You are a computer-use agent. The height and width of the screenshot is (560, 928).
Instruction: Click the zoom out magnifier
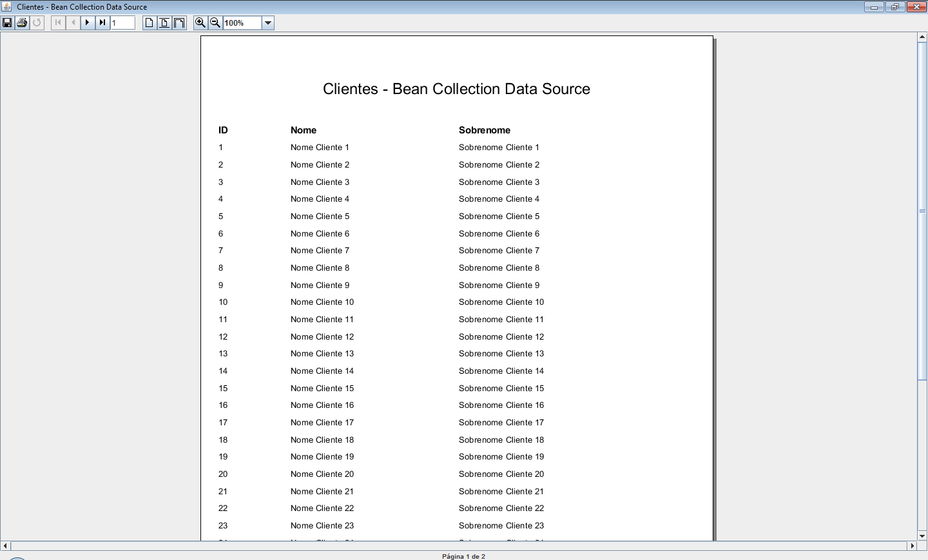[215, 23]
